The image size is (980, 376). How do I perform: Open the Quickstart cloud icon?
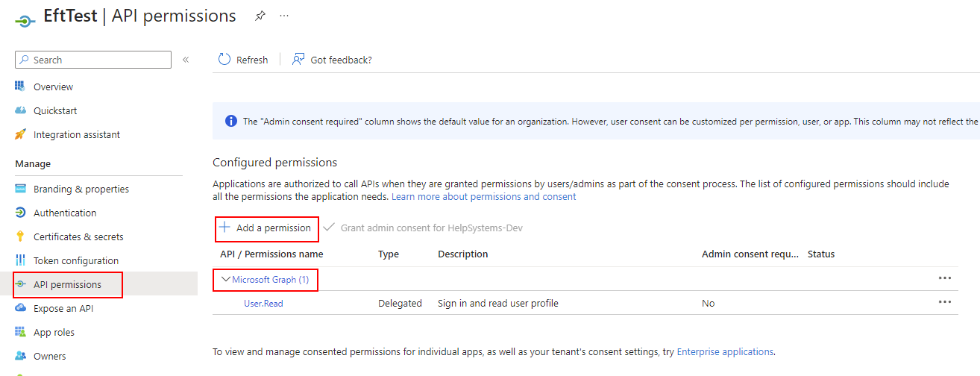pos(20,110)
